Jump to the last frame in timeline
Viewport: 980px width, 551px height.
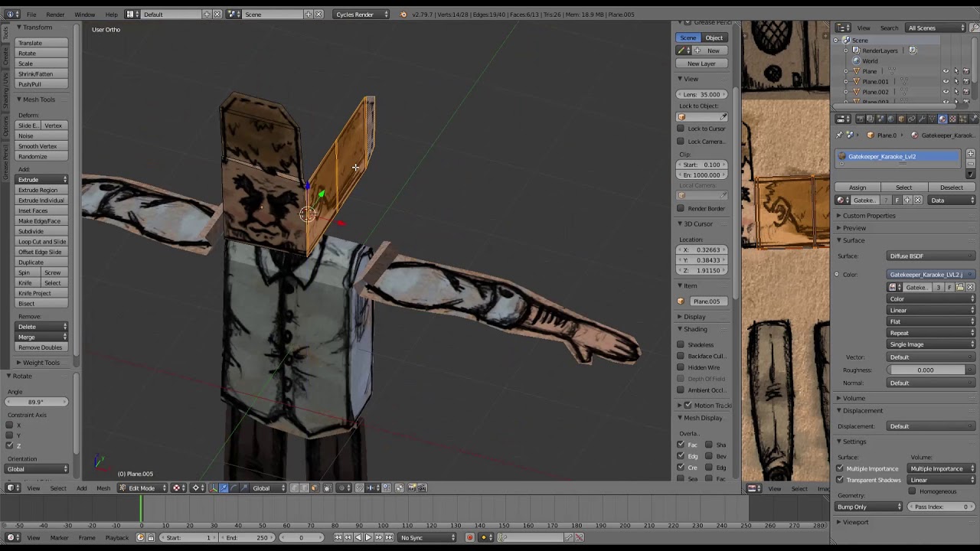[389, 537]
